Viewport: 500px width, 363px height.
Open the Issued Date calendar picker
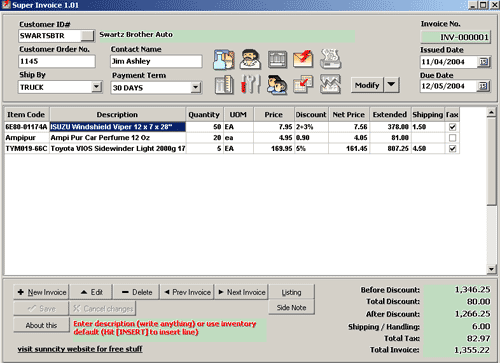(483, 62)
